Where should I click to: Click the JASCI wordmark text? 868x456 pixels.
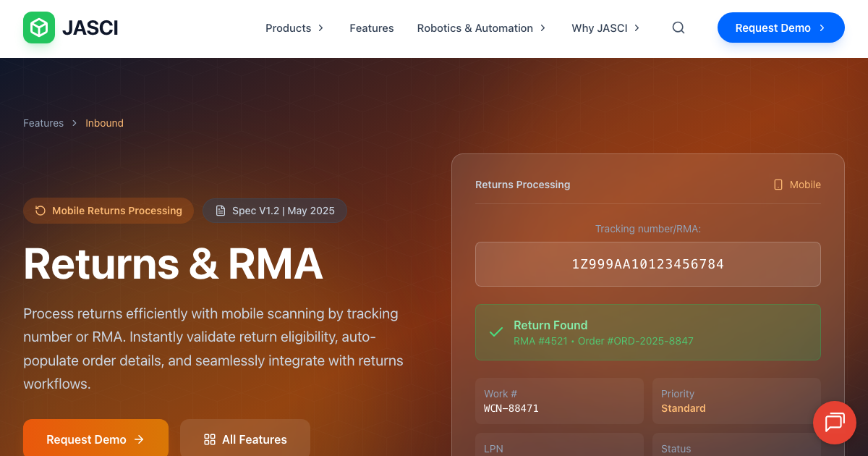[x=90, y=28]
